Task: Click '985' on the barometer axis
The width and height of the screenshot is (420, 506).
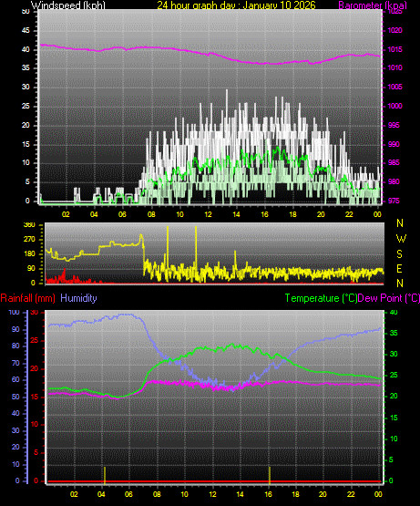Action: coord(394,162)
